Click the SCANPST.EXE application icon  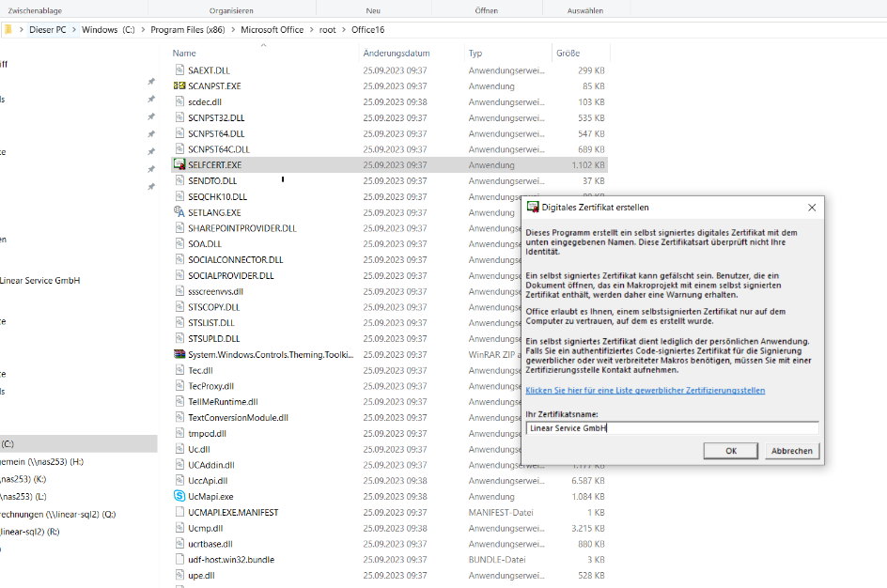coord(179,85)
